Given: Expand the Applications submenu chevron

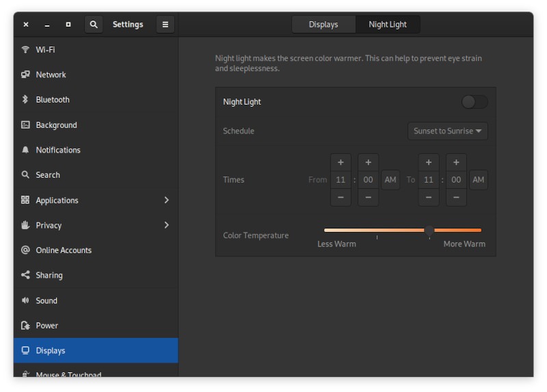Looking at the screenshot, I should point(166,200).
